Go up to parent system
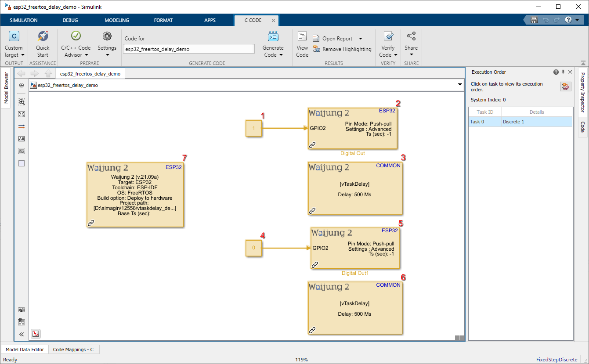Image resolution: width=589 pixels, height=364 pixels. click(48, 74)
